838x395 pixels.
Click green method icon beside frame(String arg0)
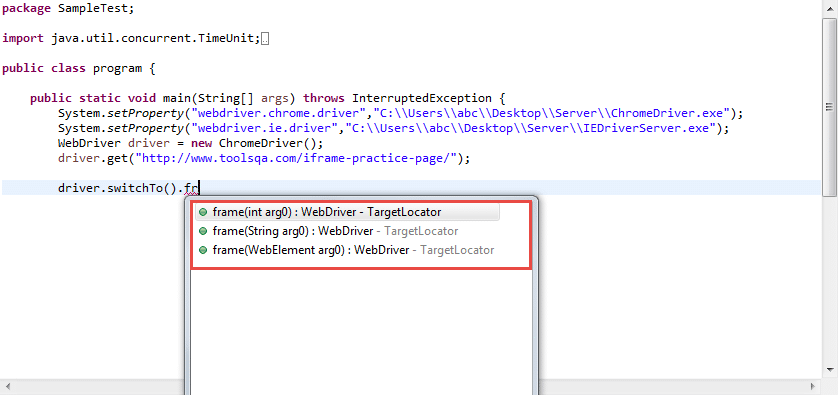(x=203, y=231)
